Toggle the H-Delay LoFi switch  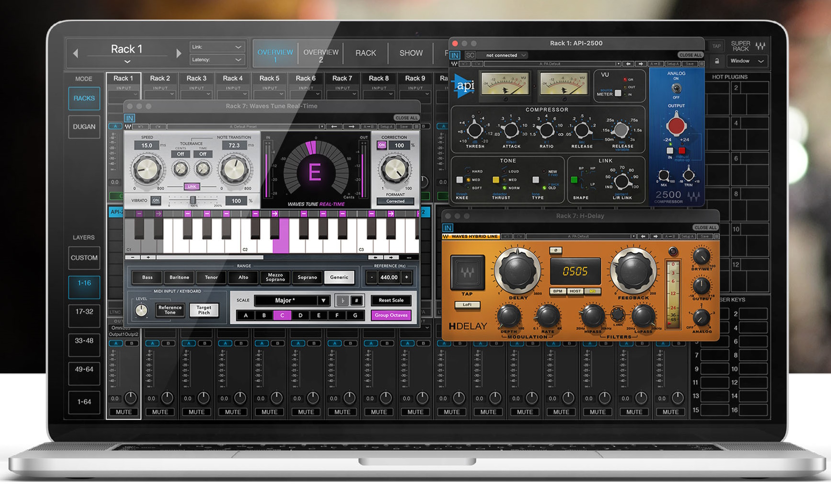(x=467, y=305)
